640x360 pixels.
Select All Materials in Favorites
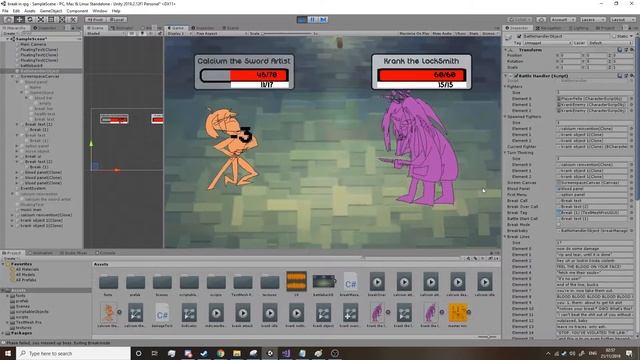pyautogui.click(x=27, y=269)
